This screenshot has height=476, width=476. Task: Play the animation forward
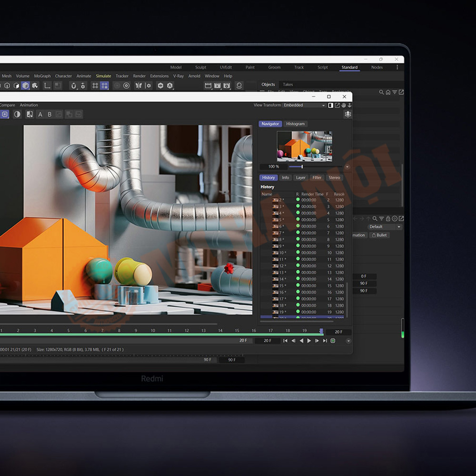click(309, 341)
